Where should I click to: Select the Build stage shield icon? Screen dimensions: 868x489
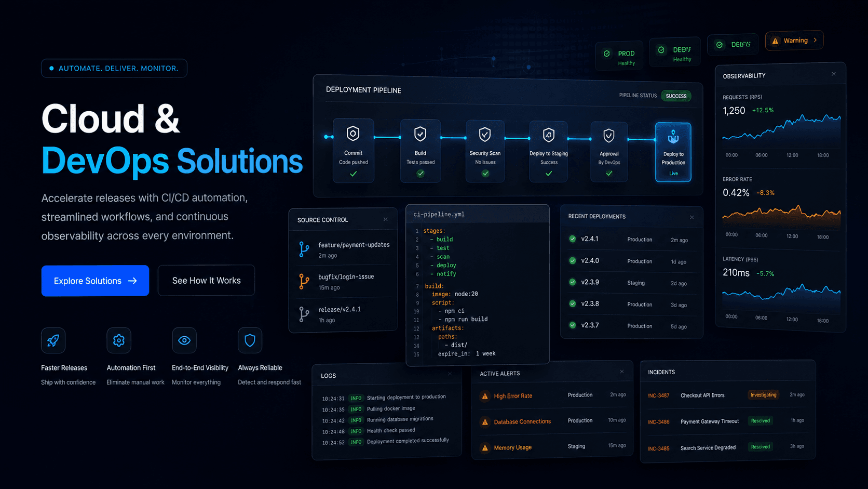421,134
